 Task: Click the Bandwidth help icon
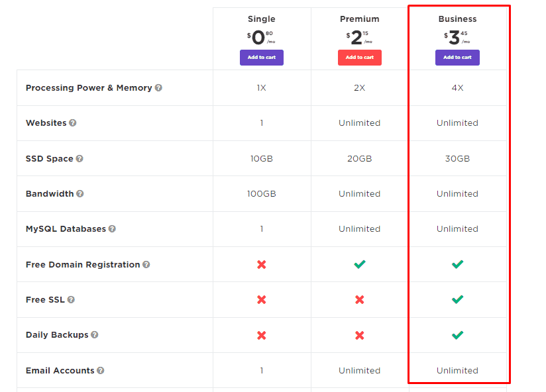click(80, 194)
